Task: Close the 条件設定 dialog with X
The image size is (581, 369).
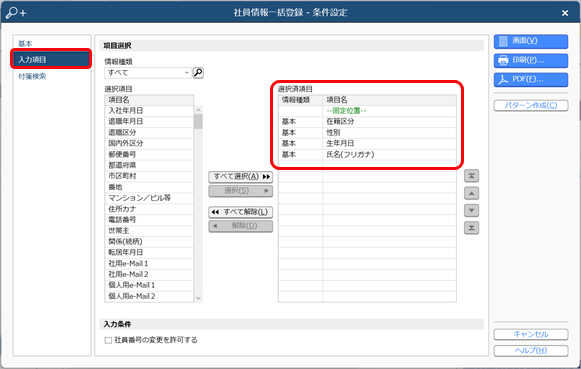Action: pyautogui.click(x=565, y=13)
